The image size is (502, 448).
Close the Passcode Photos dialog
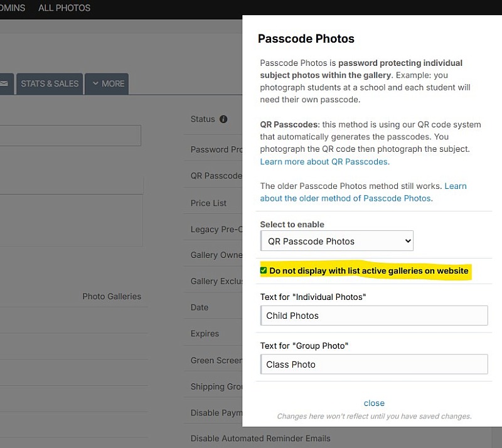click(374, 403)
